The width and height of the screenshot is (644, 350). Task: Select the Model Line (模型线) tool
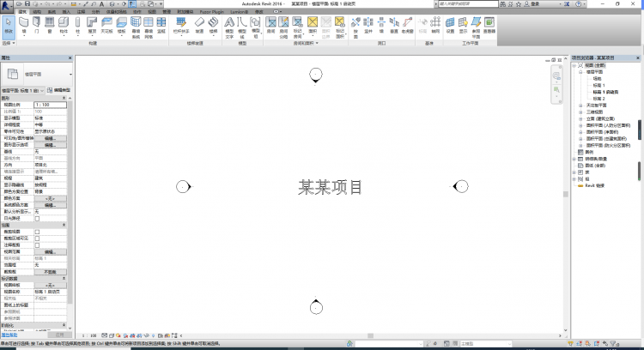click(x=242, y=27)
